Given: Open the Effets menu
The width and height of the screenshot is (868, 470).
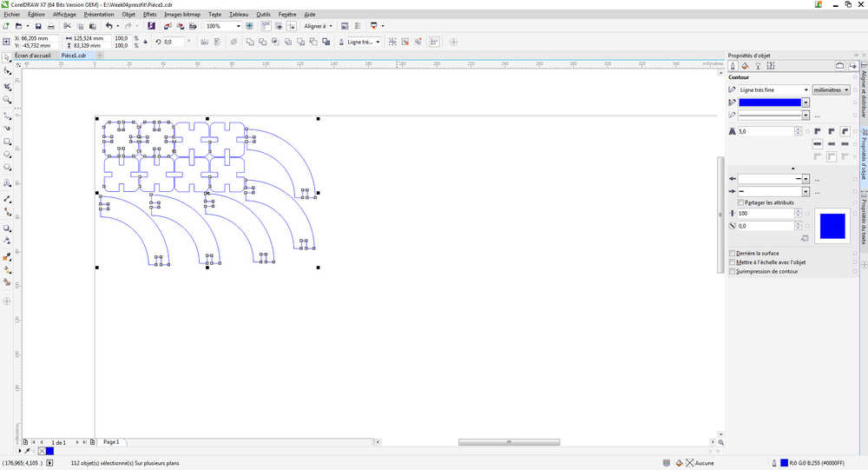Looking at the screenshot, I should pyautogui.click(x=149, y=15).
